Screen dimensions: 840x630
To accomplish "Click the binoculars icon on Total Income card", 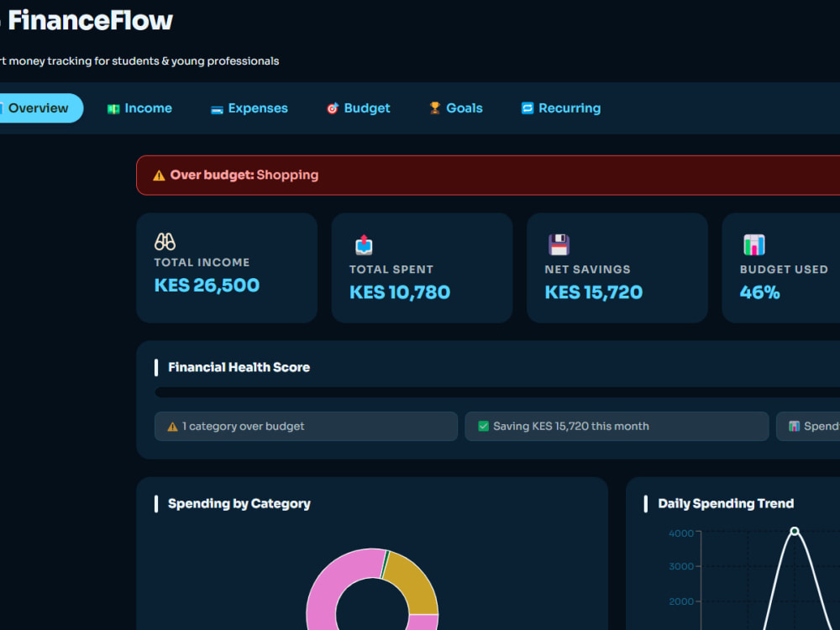I will [x=165, y=242].
